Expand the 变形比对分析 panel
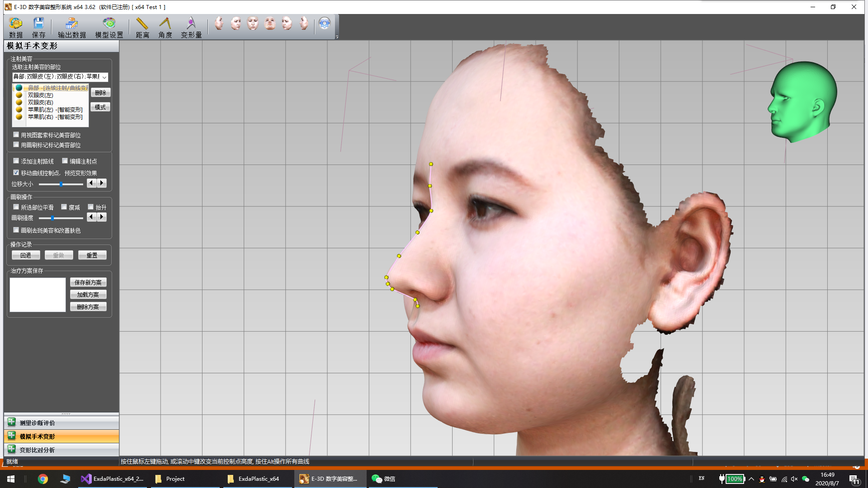 [37, 450]
